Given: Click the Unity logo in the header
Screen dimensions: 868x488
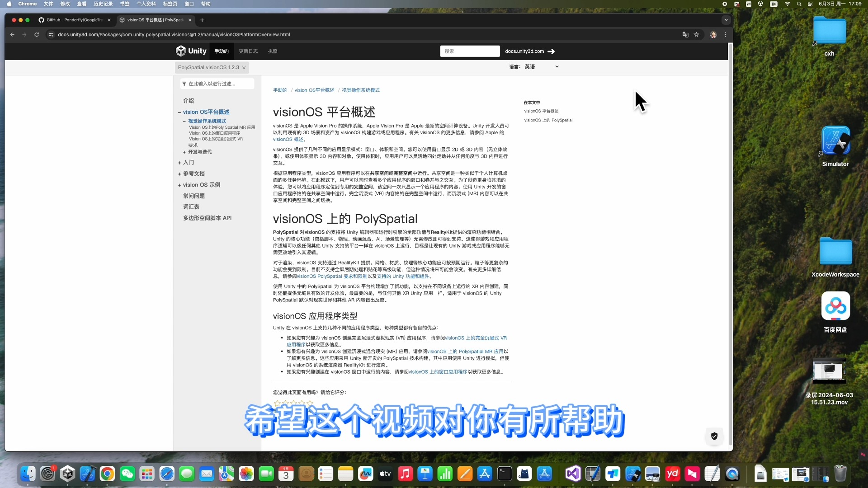Looking at the screenshot, I should (191, 51).
